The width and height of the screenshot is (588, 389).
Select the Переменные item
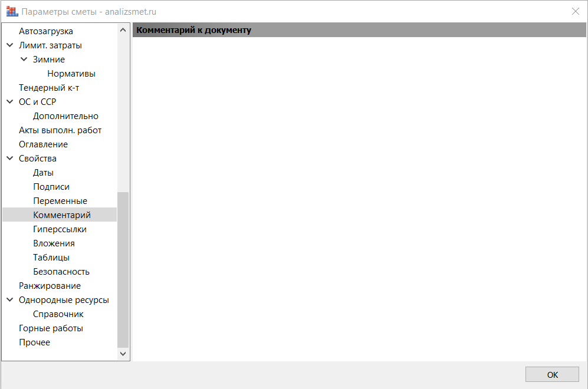click(x=60, y=201)
